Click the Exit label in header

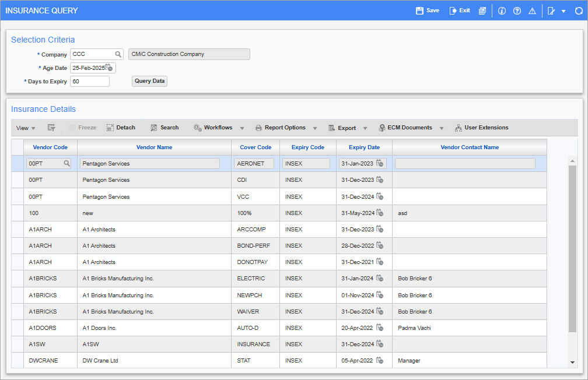tap(464, 10)
